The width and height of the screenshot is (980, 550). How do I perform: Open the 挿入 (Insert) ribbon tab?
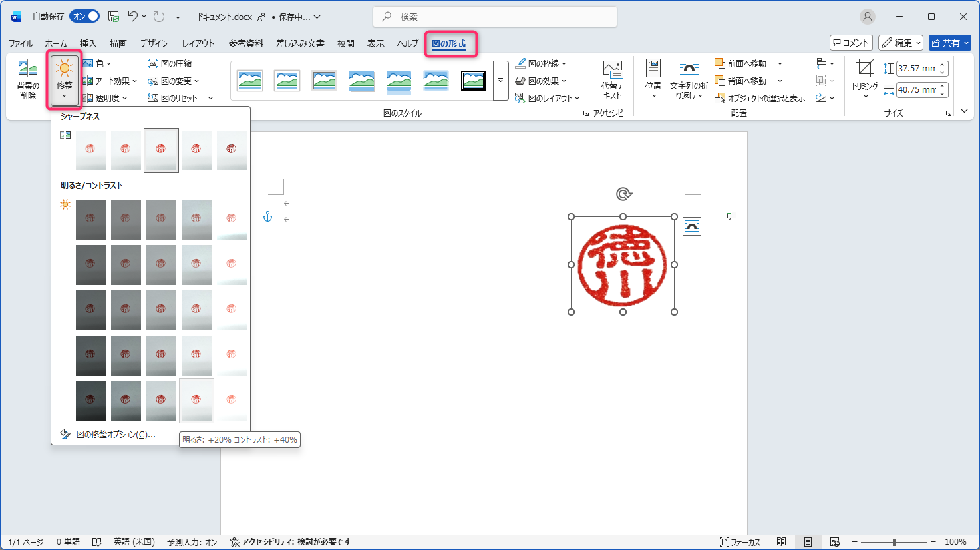(88, 43)
